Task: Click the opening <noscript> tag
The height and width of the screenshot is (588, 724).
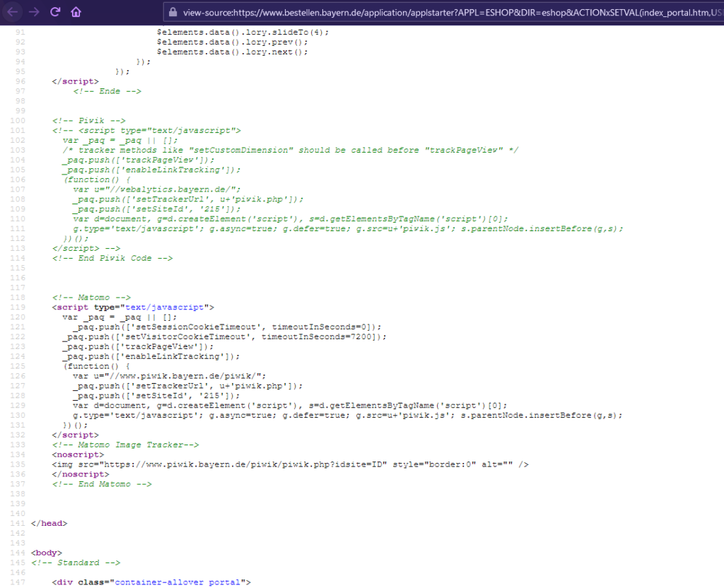Action: point(78,454)
